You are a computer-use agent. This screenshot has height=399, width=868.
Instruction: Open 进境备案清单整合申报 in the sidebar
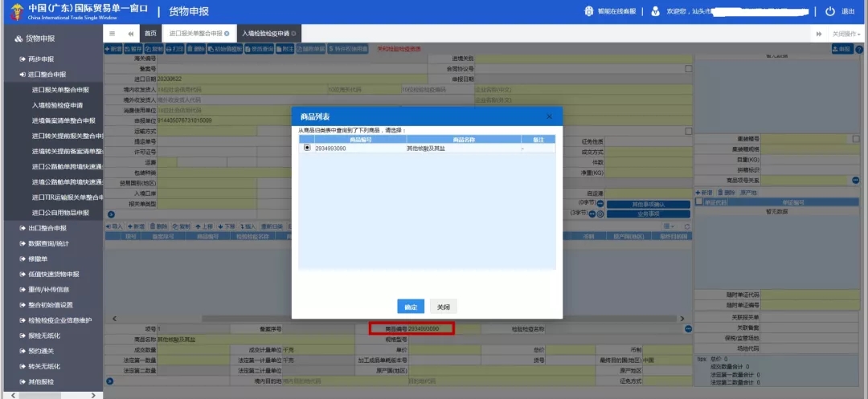(x=63, y=120)
